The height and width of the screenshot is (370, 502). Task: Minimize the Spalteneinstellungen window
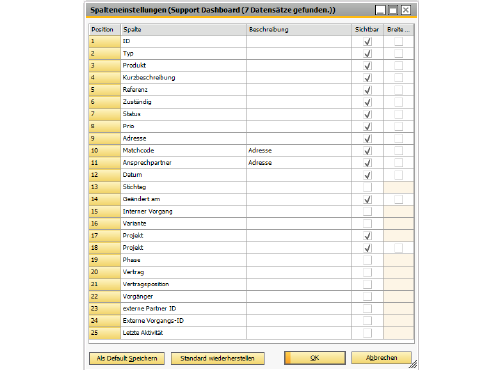380,10
